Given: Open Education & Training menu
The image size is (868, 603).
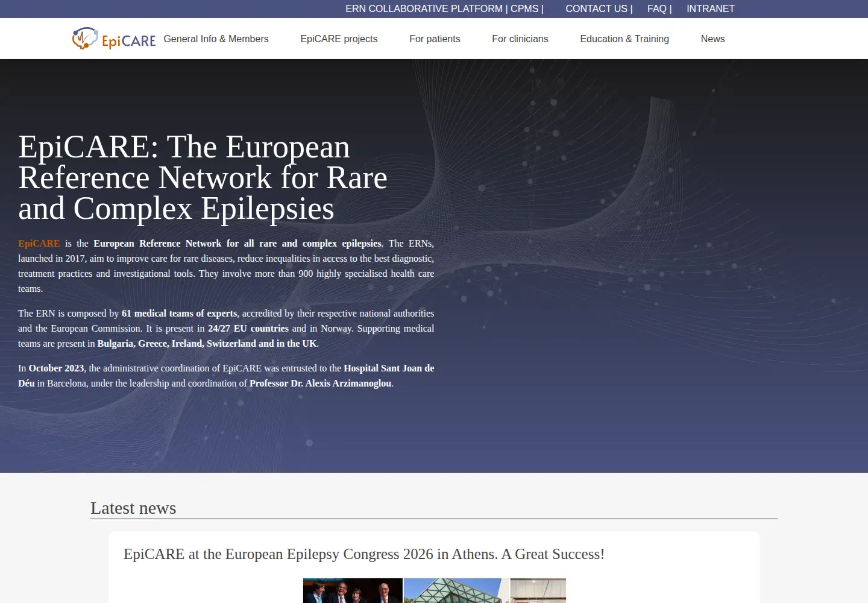Looking at the screenshot, I should 624,39.
